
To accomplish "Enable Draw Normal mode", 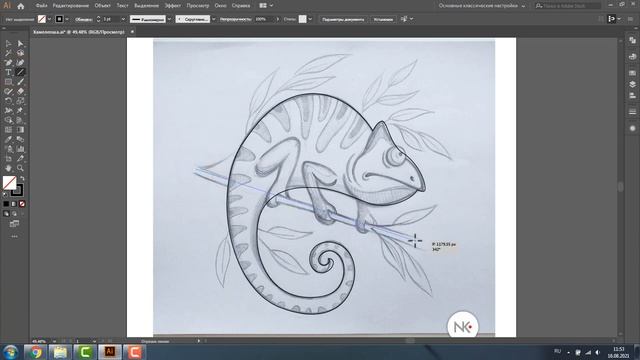I will pos(6,213).
